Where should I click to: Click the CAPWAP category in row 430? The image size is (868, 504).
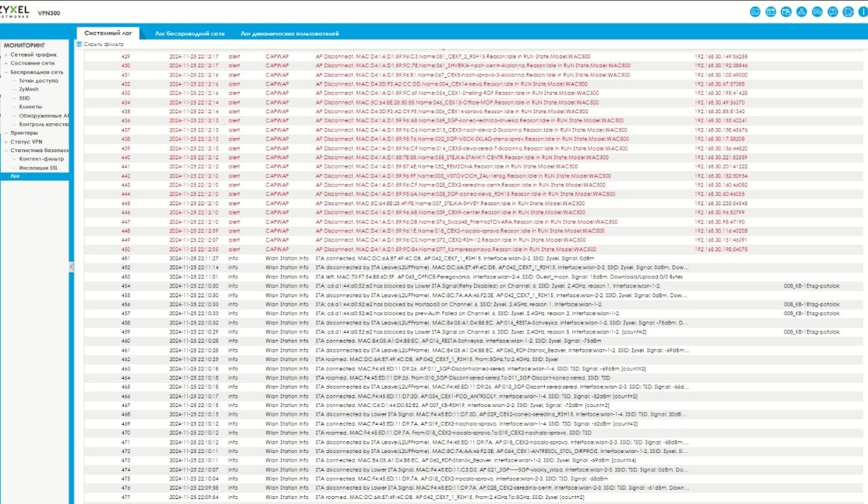pyautogui.click(x=277, y=65)
